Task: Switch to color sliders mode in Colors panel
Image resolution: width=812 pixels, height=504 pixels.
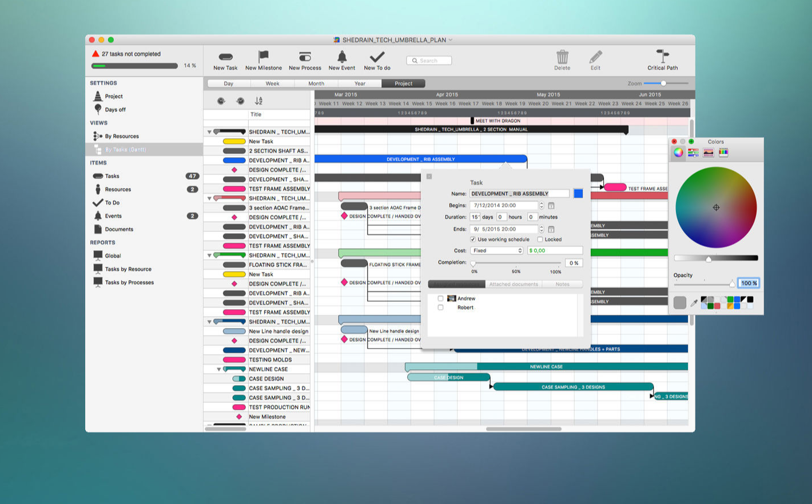Action: [693, 153]
